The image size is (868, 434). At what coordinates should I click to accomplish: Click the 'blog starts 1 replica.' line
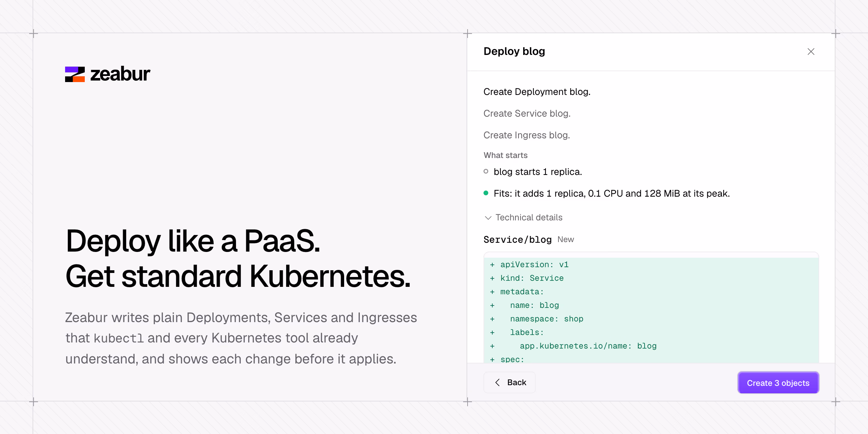(x=538, y=172)
